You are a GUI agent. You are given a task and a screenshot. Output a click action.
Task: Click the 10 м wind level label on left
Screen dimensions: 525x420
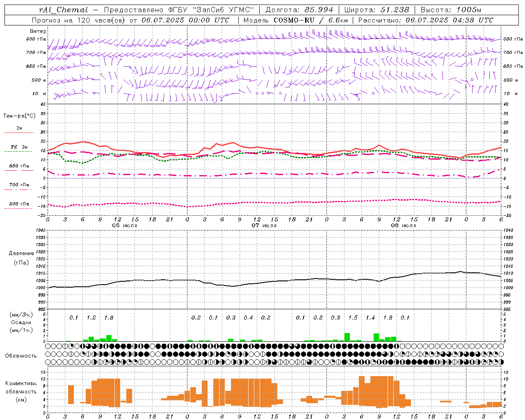(39, 94)
